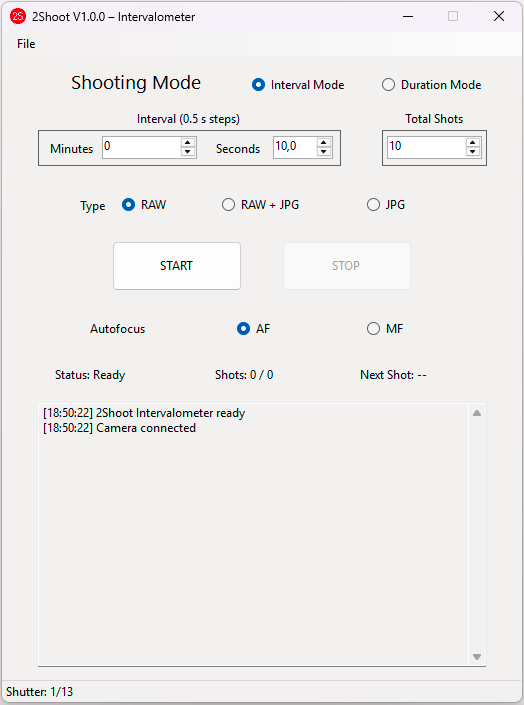
Task: Click the log scroll down arrow
Action: point(477,657)
